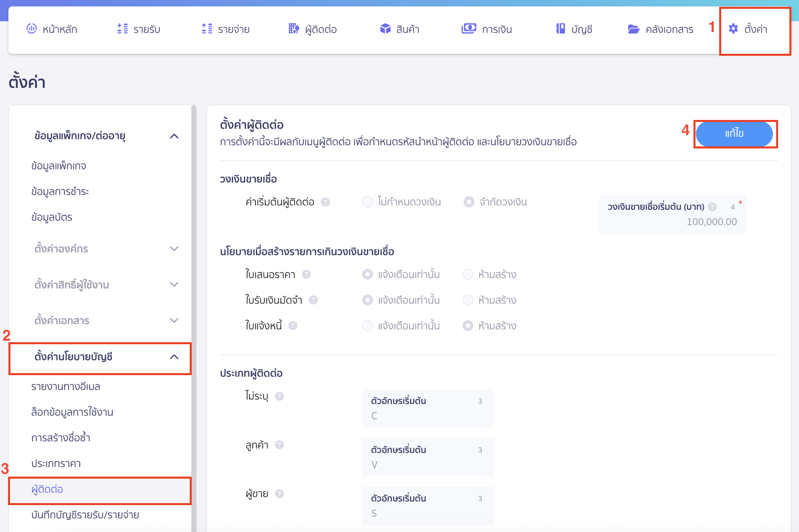Viewport: 799px width, 532px height.
Task: Choose ห้ามสร้าง for ใบเสนอราคา policy
Action: tap(468, 274)
